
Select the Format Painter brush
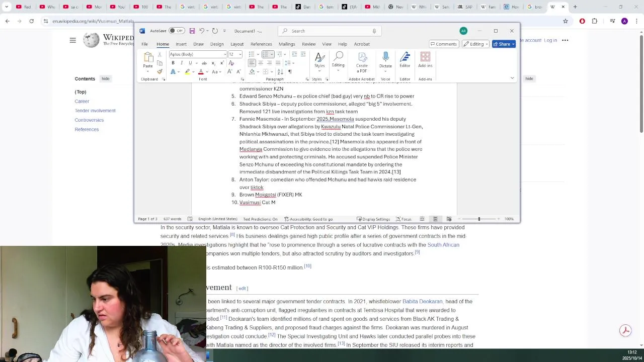point(160,71)
